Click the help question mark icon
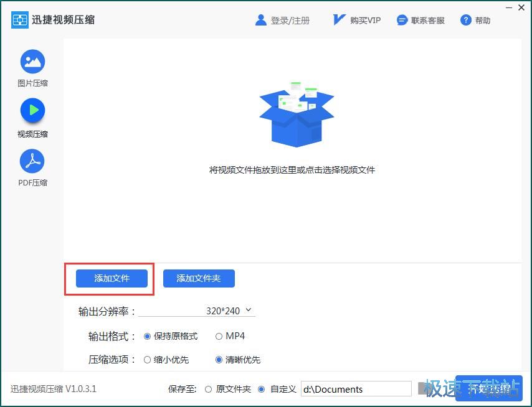This screenshot has height=407, width=532. coord(466,21)
